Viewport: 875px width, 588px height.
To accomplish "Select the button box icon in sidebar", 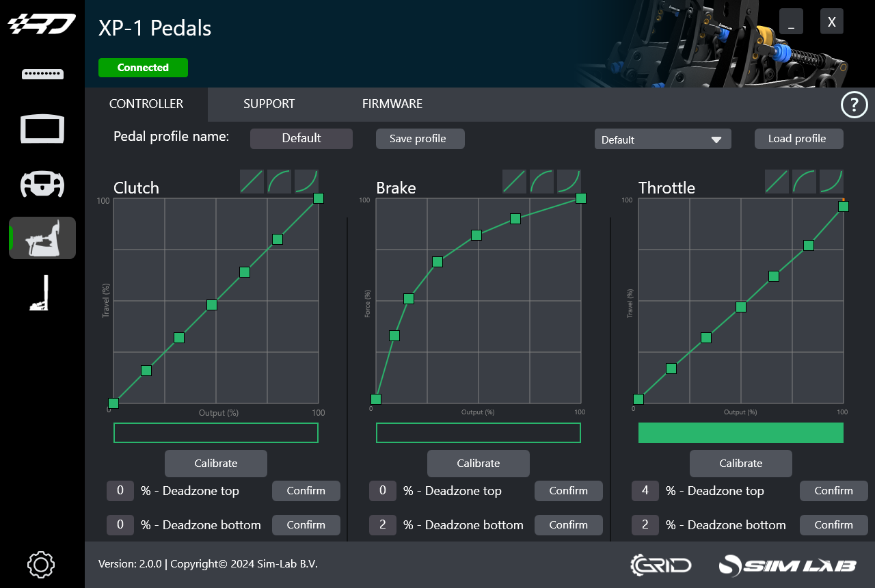I will point(42,74).
